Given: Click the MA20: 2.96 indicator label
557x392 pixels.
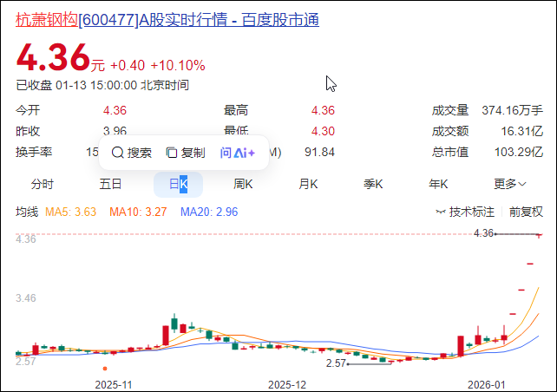Looking at the screenshot, I should click(x=209, y=212).
